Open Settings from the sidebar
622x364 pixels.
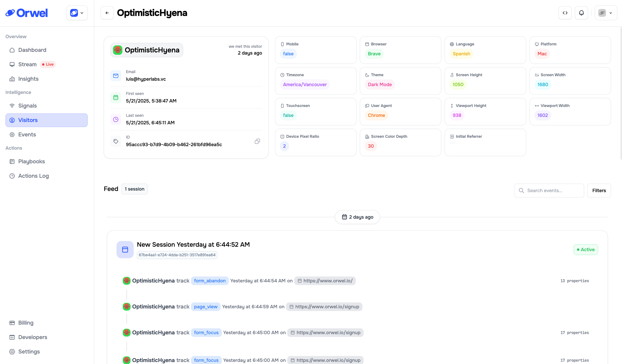29,351
